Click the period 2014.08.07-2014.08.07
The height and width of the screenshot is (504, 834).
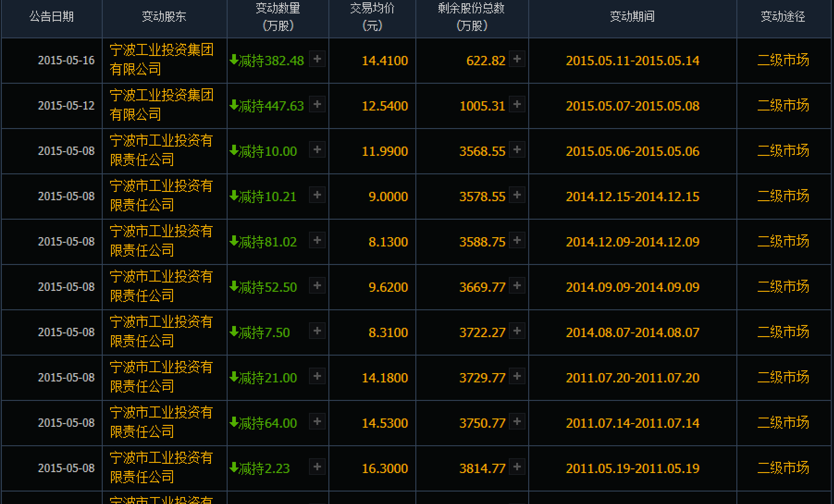(x=633, y=332)
